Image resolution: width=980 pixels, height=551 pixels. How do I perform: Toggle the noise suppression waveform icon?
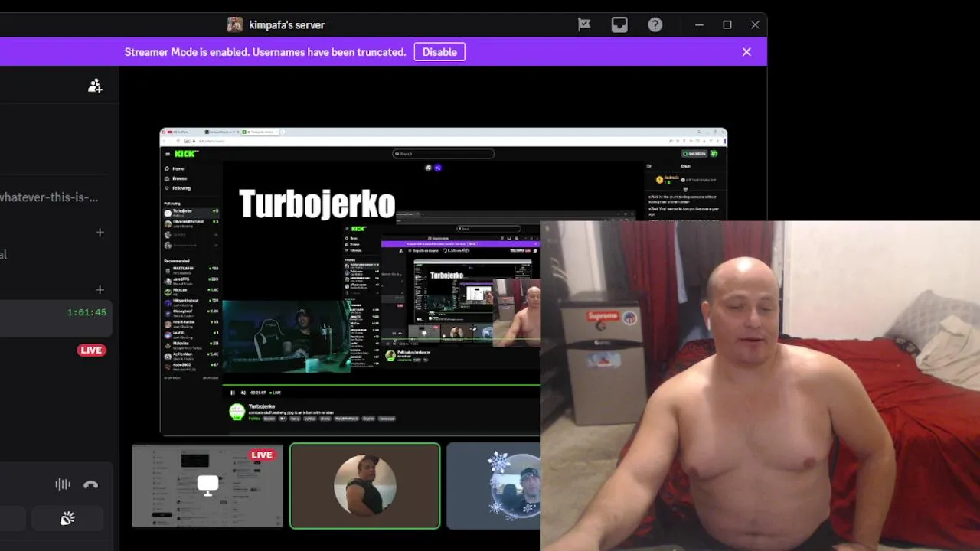[x=63, y=484]
